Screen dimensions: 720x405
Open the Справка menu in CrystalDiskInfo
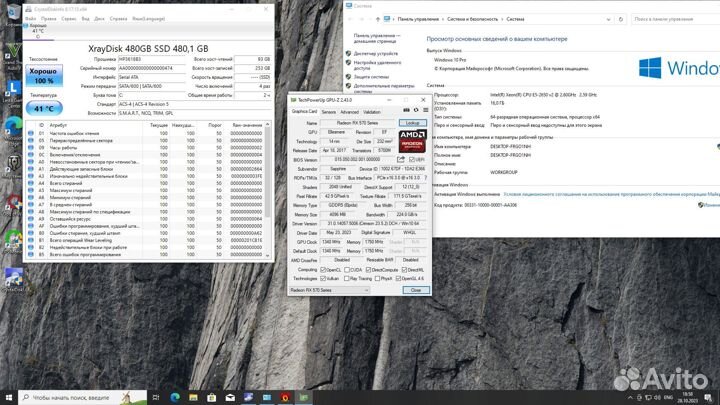click(x=118, y=19)
